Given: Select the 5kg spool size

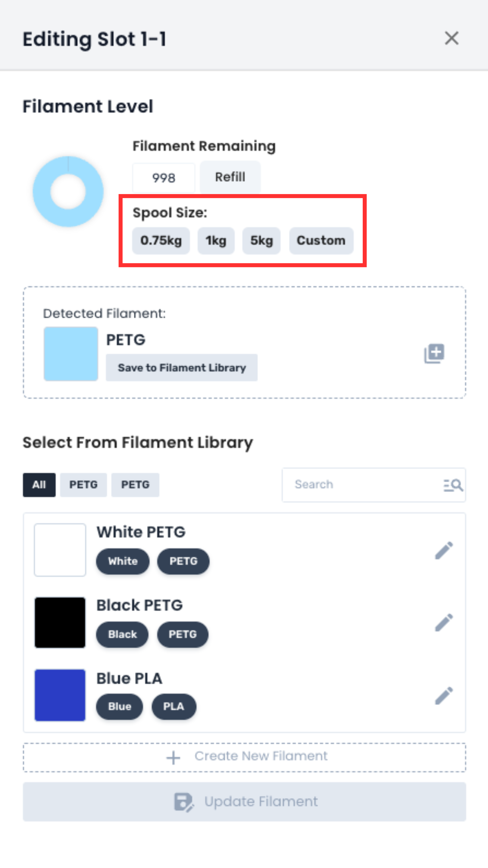Looking at the screenshot, I should [x=261, y=241].
